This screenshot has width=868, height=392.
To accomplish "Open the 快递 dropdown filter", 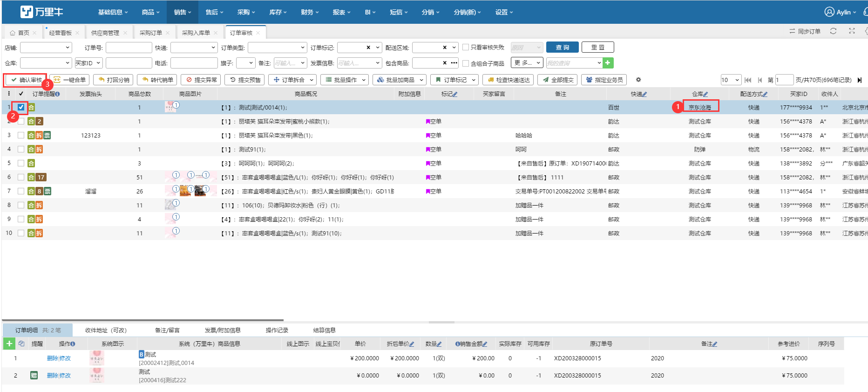I will 194,47.
